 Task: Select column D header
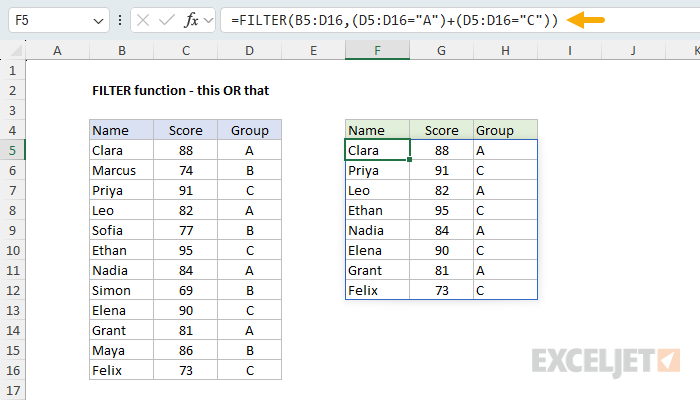pos(250,50)
